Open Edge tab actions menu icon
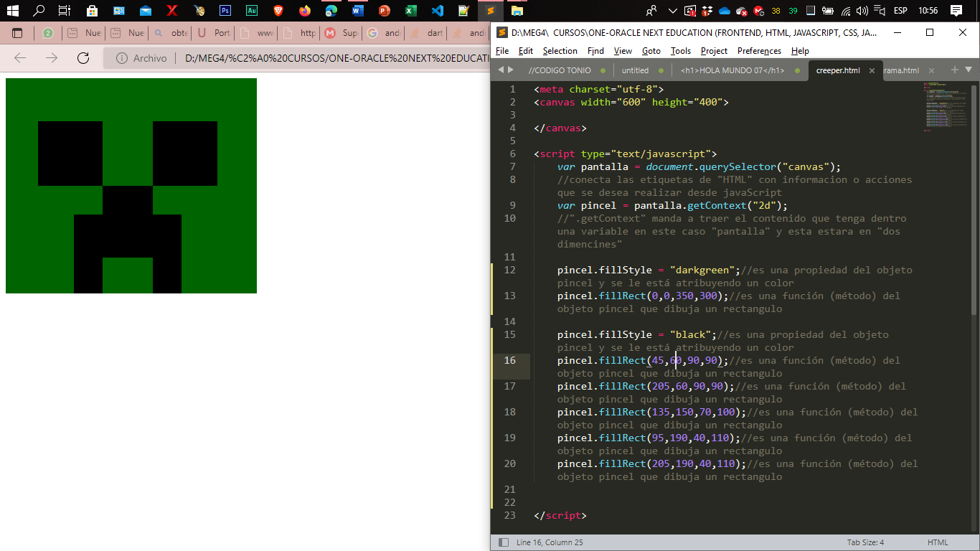The image size is (980, 551). [x=17, y=33]
